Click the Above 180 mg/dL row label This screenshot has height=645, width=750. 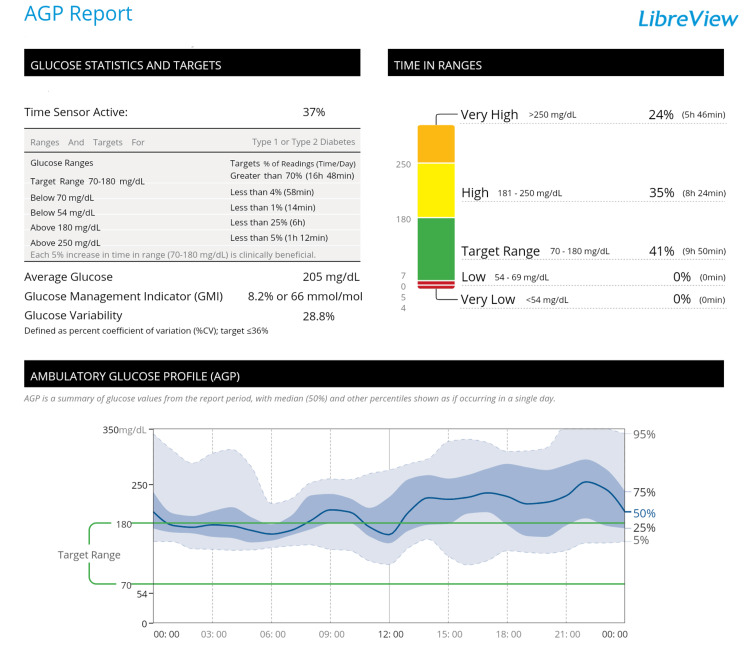pos(66,227)
